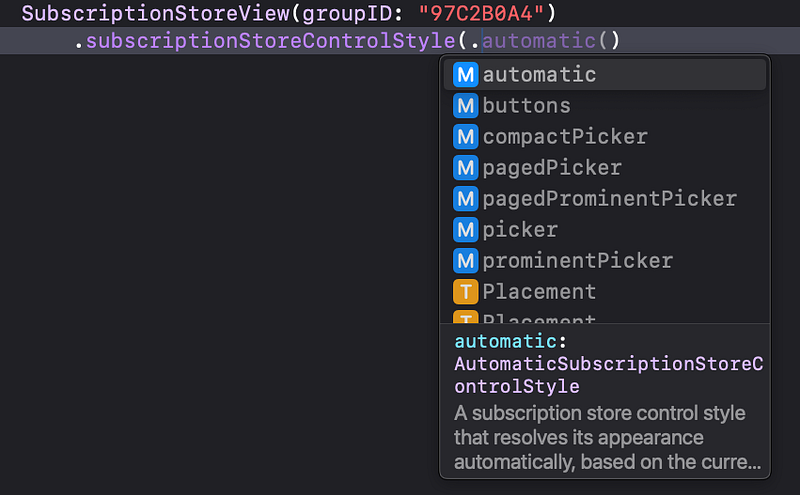Click the orange T icon beside Placement

(x=465, y=292)
